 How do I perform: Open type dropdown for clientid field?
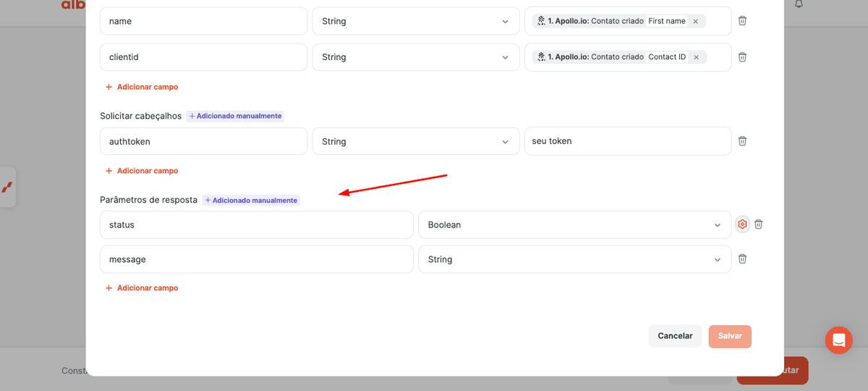416,57
